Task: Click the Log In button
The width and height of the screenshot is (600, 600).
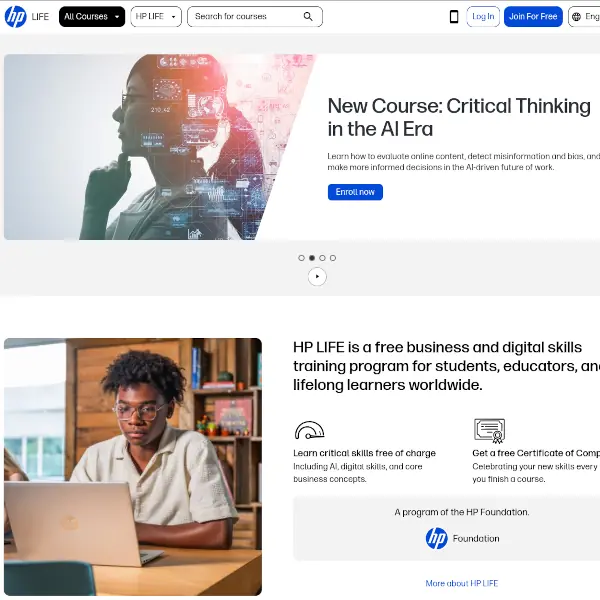Action: tap(483, 16)
